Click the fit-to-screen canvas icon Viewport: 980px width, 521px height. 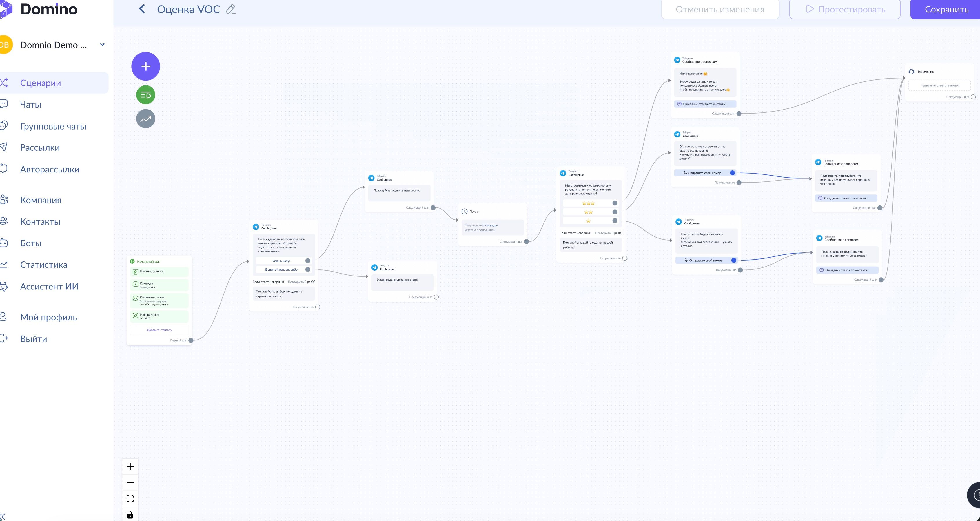(130, 499)
